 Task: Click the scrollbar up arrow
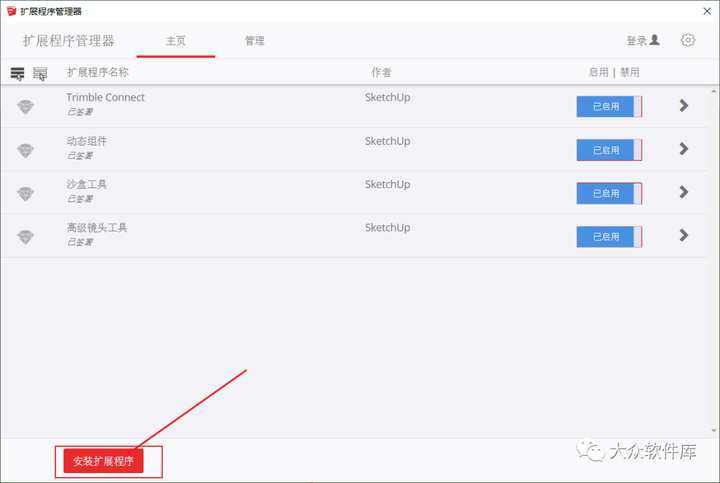pos(714,91)
